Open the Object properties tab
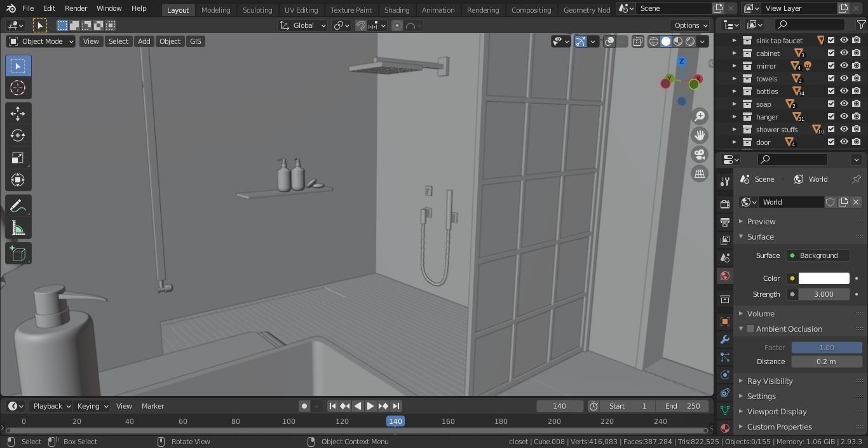This screenshot has height=448, width=868. point(724,322)
